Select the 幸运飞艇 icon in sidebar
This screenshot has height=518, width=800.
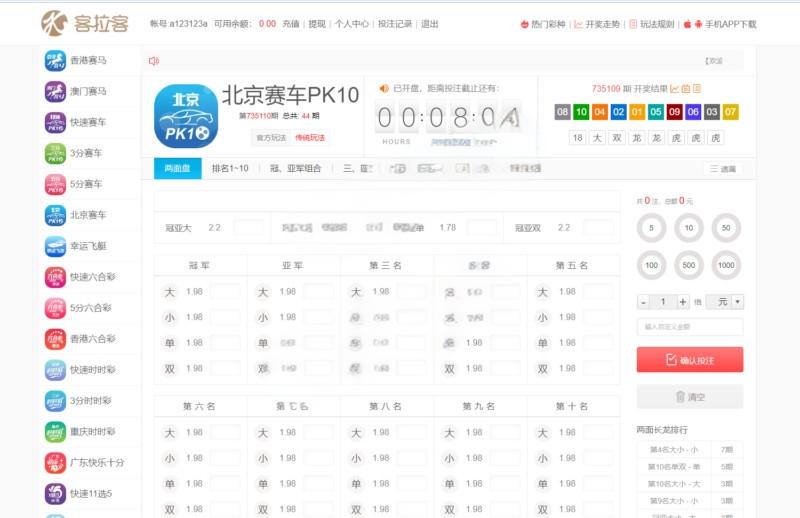[55, 246]
